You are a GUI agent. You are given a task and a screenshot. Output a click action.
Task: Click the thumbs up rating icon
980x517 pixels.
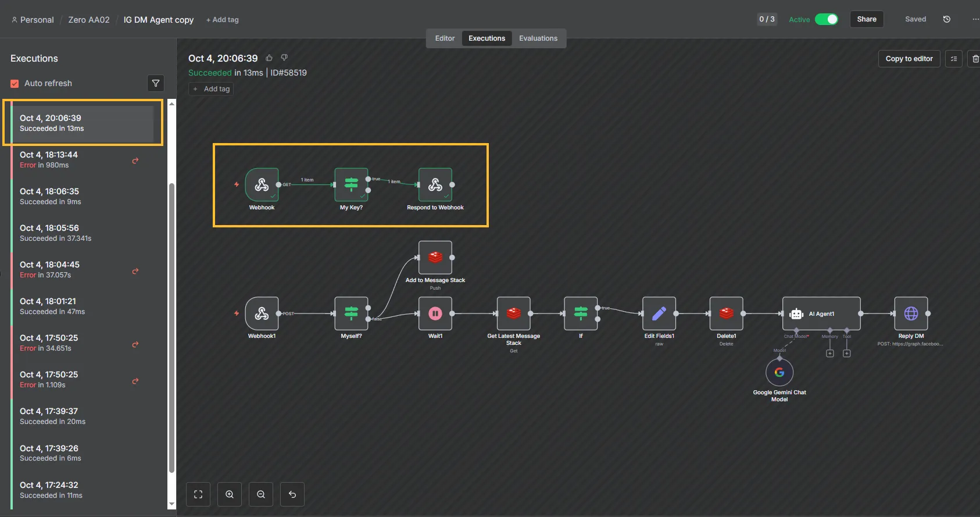[269, 58]
